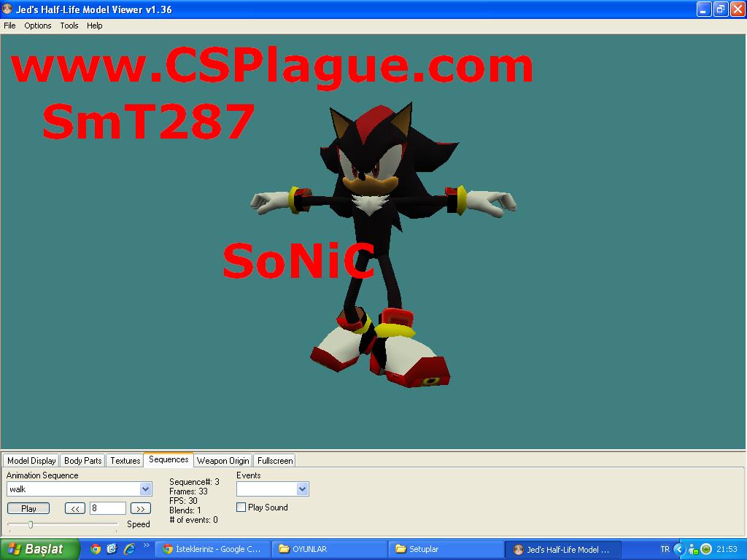
Task: Open the File menu
Action: click(9, 26)
